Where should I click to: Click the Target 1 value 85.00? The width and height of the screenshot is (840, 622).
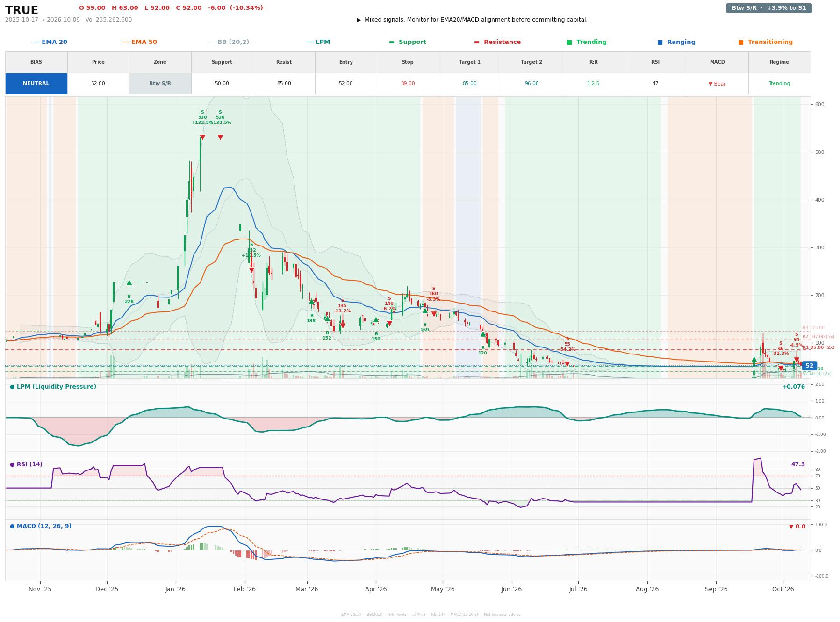click(469, 84)
